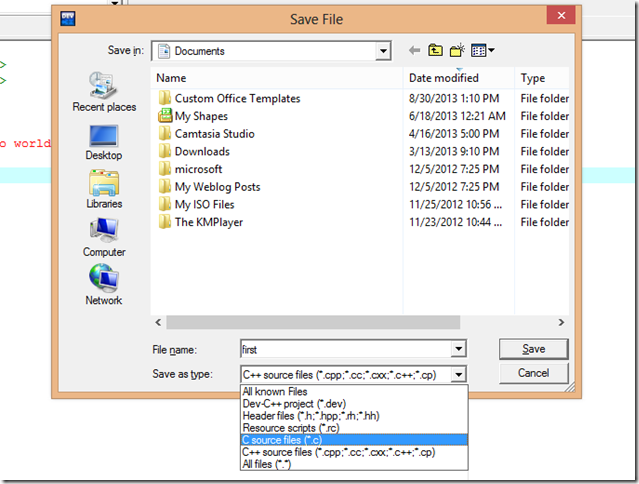Choose Dev-C++ project (*.dev) type
639x484 pixels.
tap(354, 404)
